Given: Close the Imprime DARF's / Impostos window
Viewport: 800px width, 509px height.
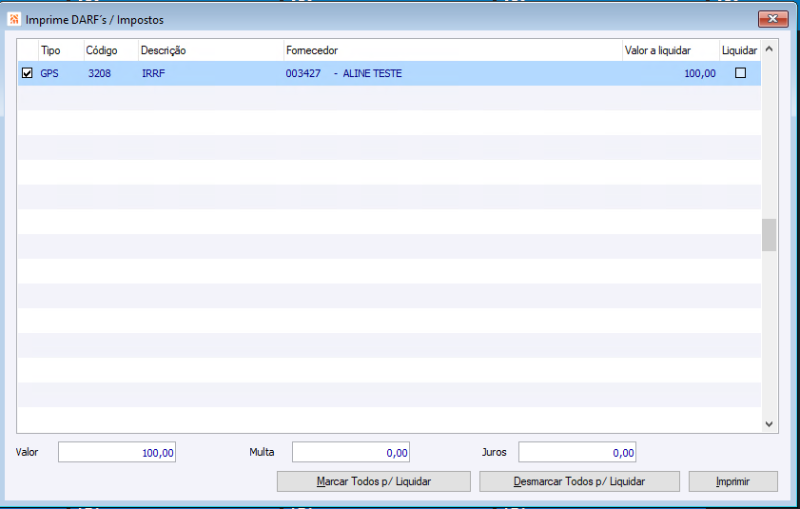Looking at the screenshot, I should coord(772,19).
